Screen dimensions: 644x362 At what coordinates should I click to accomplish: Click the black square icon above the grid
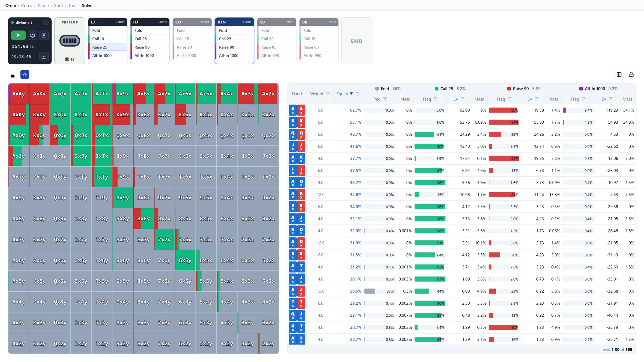[x=13, y=75]
